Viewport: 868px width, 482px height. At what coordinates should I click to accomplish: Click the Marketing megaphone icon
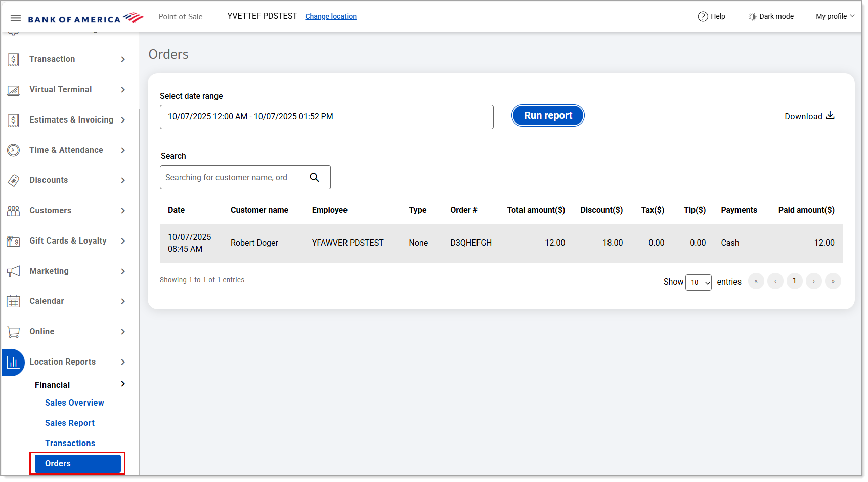click(14, 271)
